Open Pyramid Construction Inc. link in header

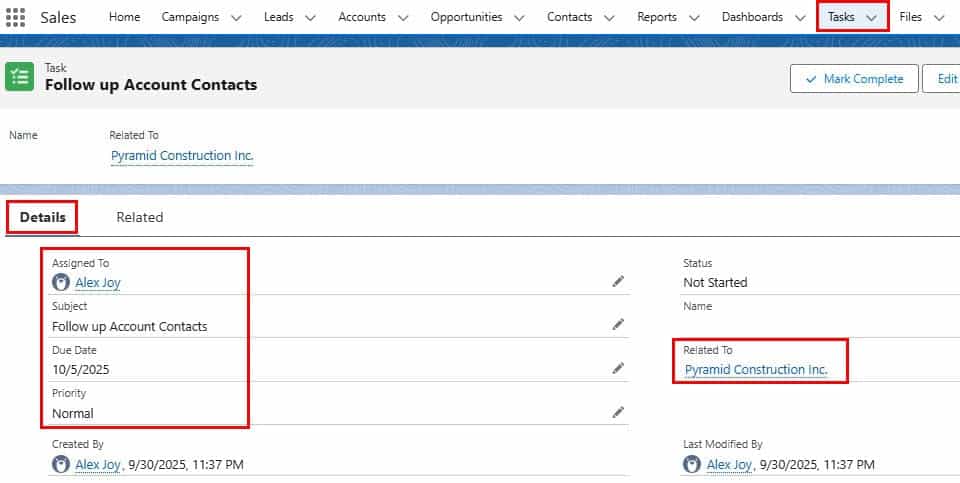pos(182,155)
